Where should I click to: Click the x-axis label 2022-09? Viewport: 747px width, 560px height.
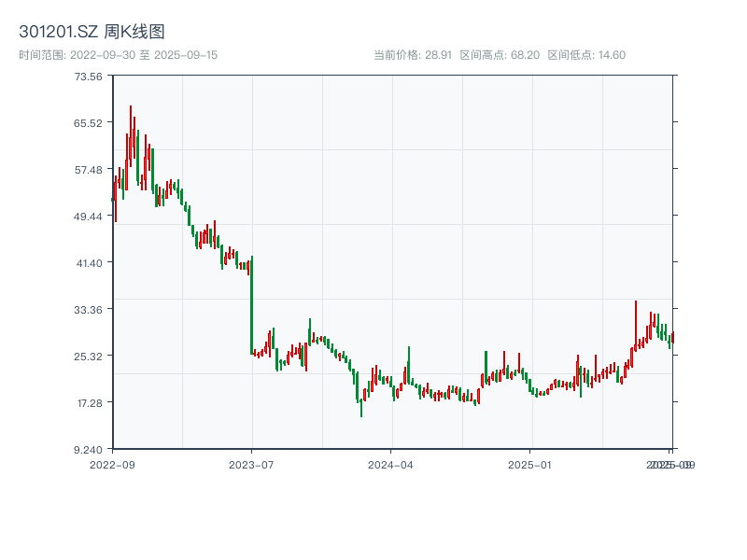(x=112, y=465)
